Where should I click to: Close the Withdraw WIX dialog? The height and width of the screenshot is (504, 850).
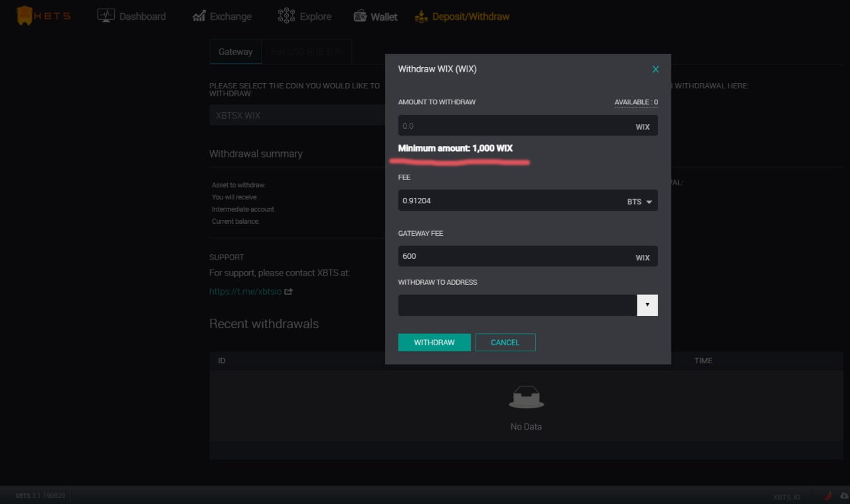(x=655, y=69)
